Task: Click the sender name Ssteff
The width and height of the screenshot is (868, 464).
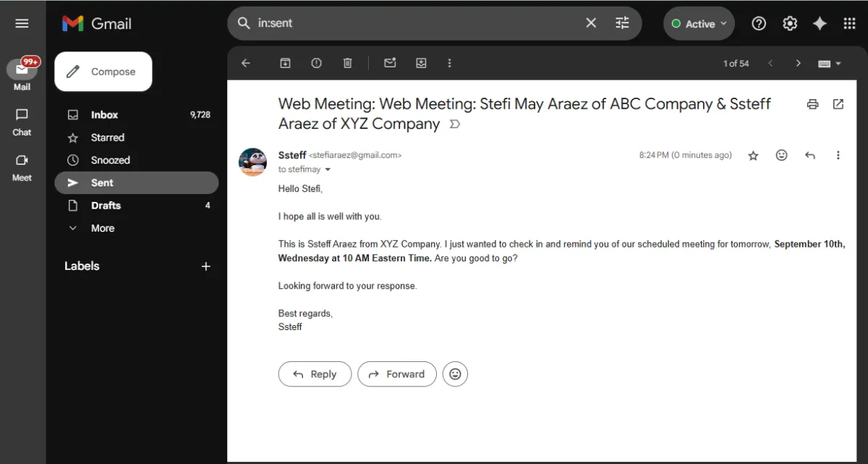Action: [x=292, y=155]
